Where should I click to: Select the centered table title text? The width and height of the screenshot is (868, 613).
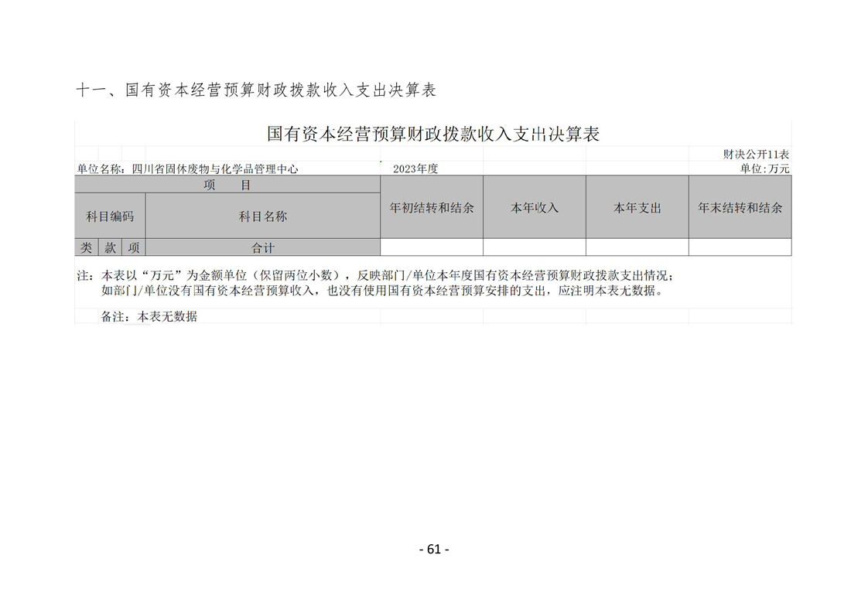click(433, 133)
